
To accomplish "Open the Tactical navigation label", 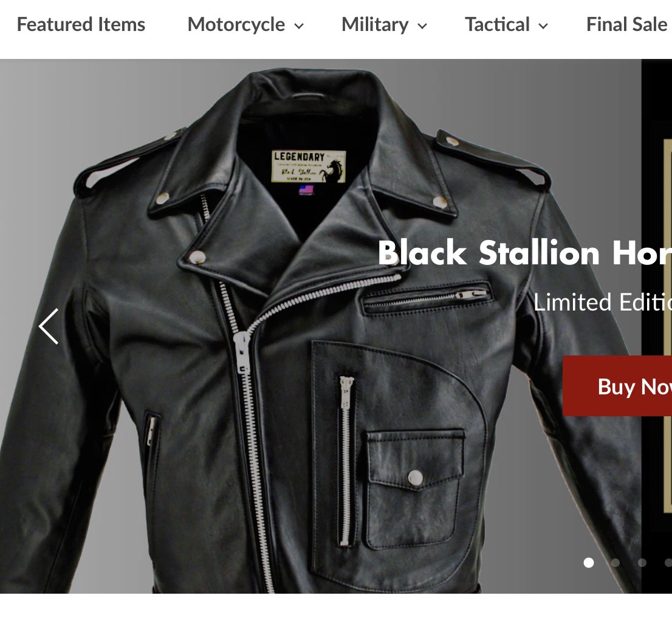I will [x=497, y=24].
